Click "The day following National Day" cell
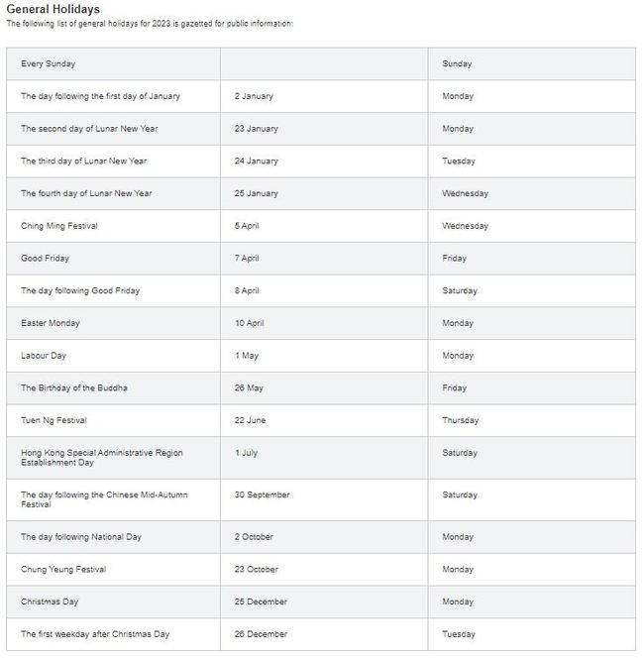 pos(81,537)
